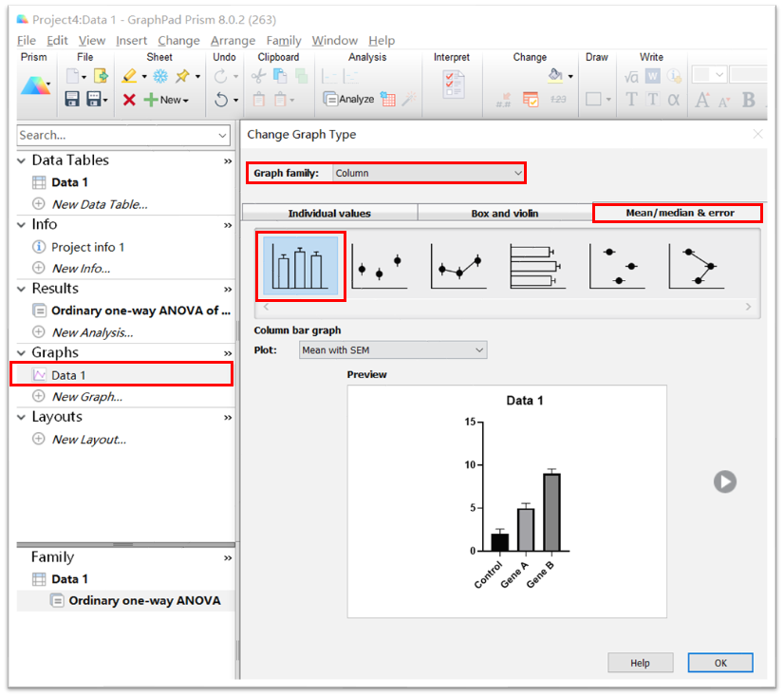784x697 pixels.
Task: Click the Analyze button
Action: (x=348, y=99)
